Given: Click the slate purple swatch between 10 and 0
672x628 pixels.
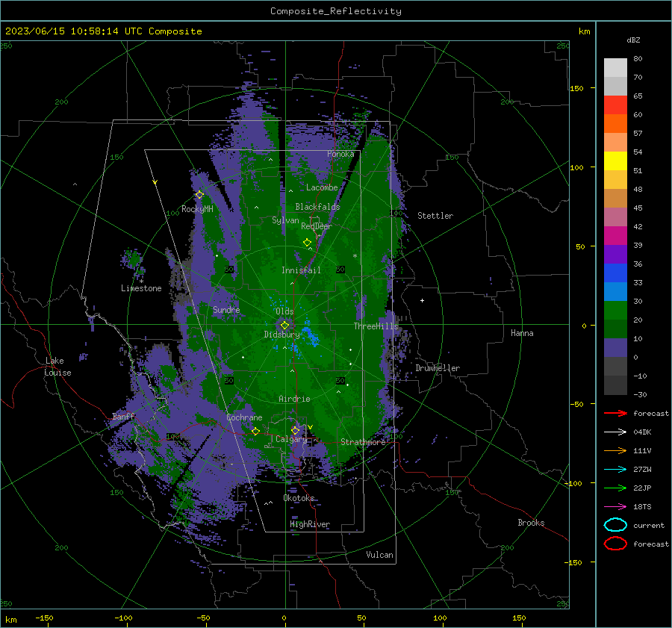Looking at the screenshot, I should [x=615, y=348].
